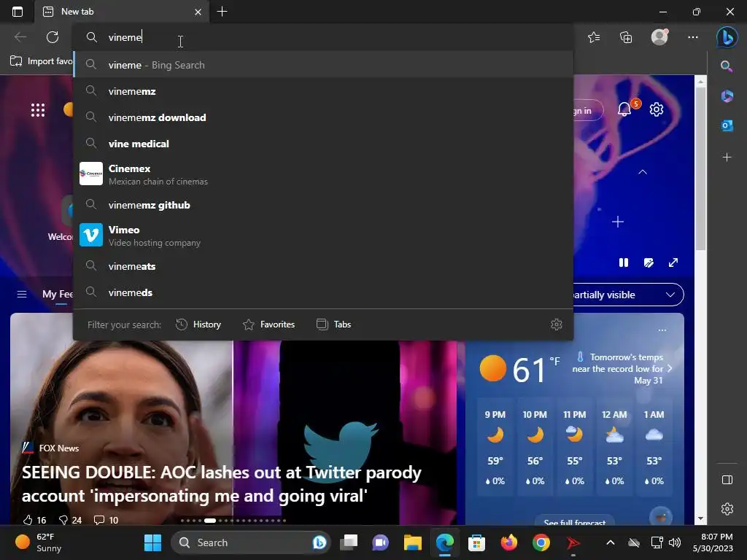This screenshot has width=747, height=560.
Task: Open taskbar weather widget 62°F Sunny
Action: point(38,542)
